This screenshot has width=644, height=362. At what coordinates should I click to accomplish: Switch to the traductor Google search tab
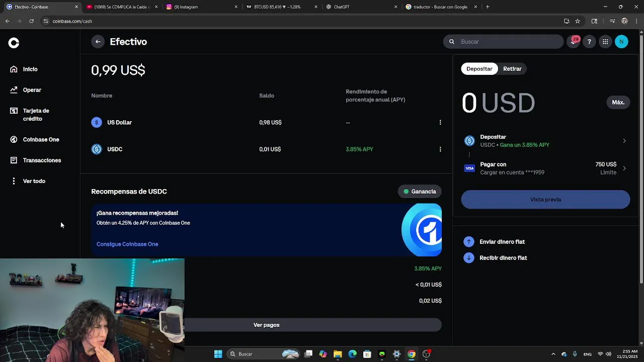pyautogui.click(x=440, y=7)
